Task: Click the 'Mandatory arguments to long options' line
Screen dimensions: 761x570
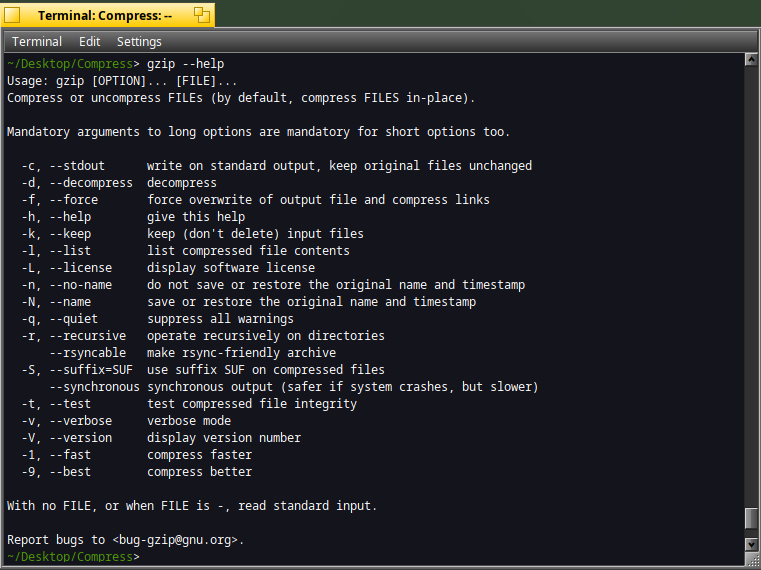Action: pyautogui.click(x=258, y=132)
